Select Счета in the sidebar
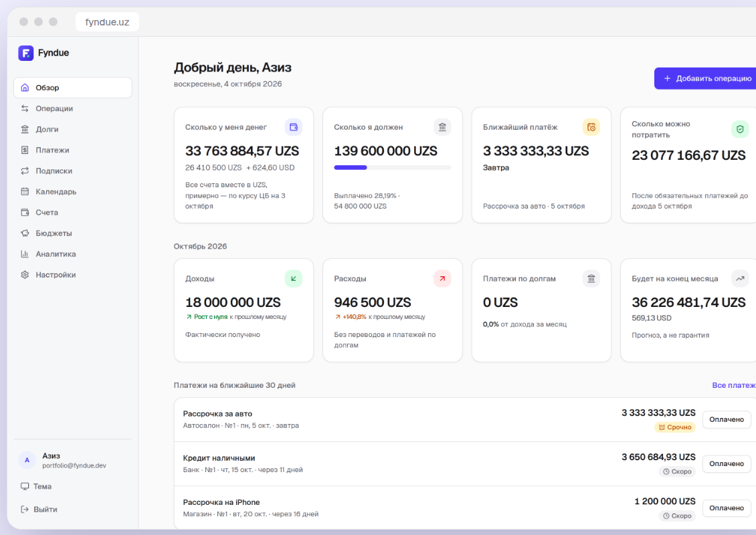This screenshot has height=535, width=756. tap(73, 212)
